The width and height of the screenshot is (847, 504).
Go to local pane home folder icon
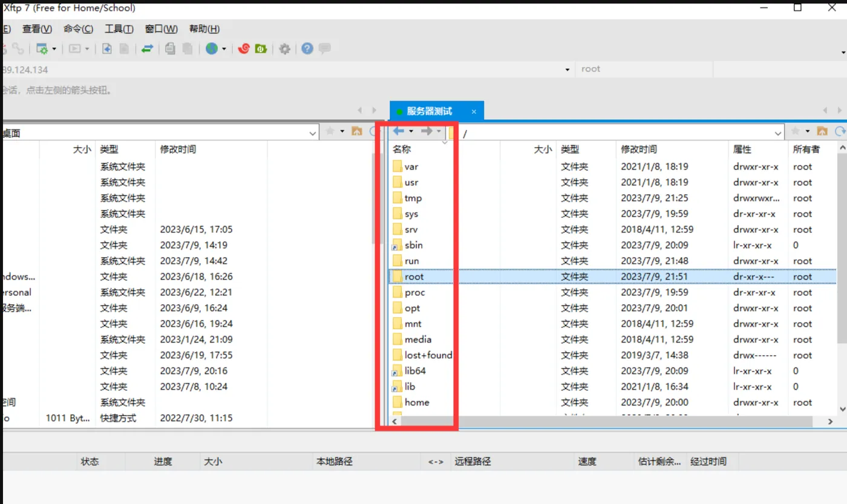point(357,131)
